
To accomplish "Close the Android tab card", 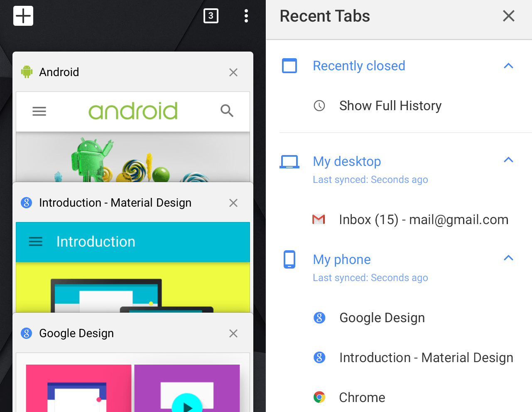I will click(233, 72).
